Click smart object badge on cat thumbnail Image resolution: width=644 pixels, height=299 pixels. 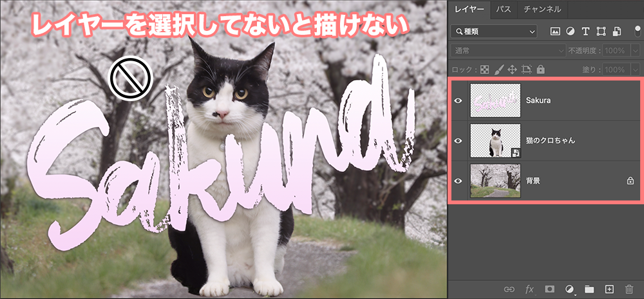(515, 153)
